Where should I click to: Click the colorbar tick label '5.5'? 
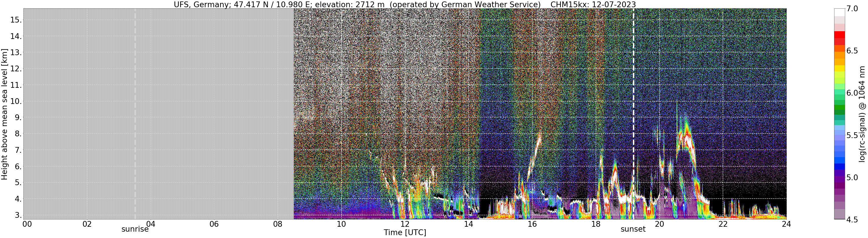(x=852, y=135)
